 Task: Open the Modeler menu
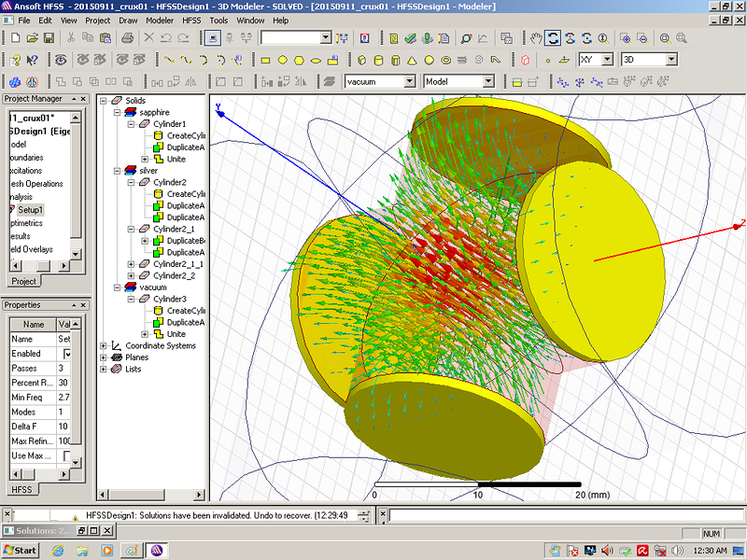159,20
